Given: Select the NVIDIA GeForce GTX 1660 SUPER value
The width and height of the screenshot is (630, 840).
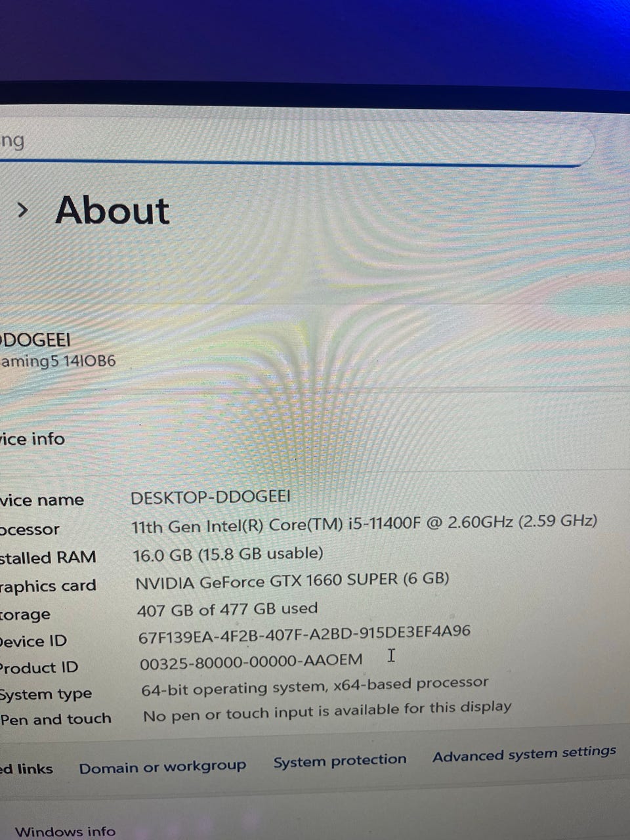Looking at the screenshot, I should [x=292, y=581].
